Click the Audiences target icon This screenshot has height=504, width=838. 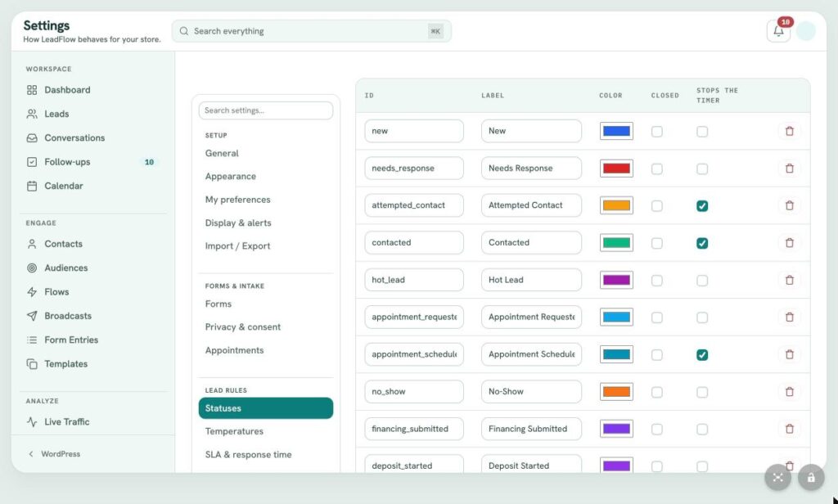click(32, 268)
